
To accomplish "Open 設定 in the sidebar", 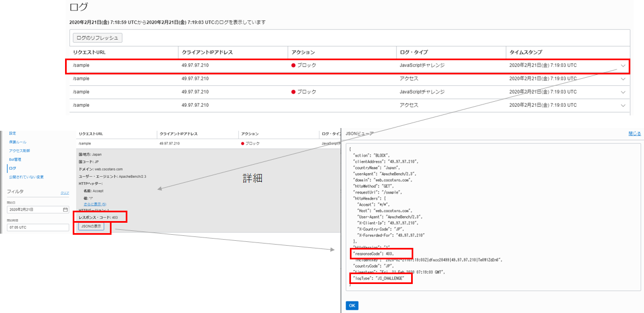I will pos(13,133).
